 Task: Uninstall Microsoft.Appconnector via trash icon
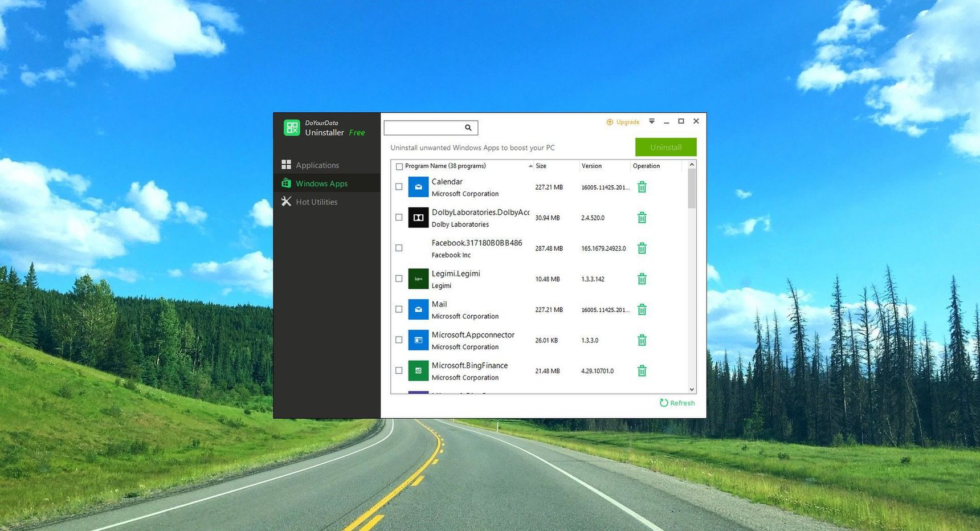pos(642,340)
